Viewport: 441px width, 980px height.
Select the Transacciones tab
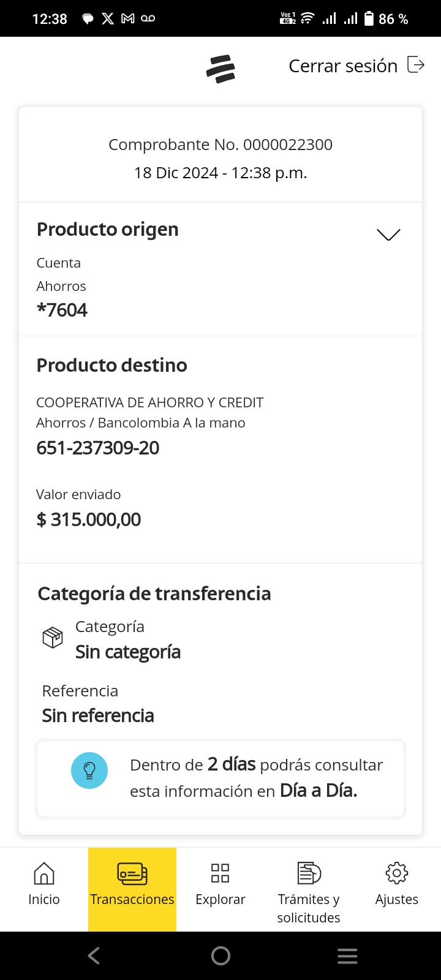(x=132, y=884)
